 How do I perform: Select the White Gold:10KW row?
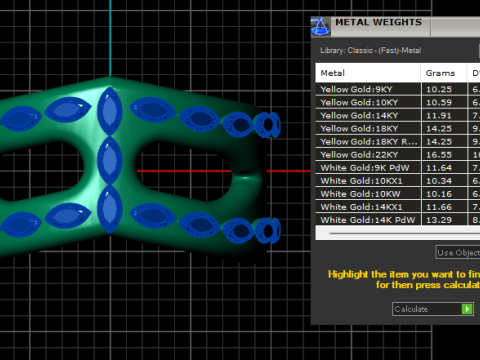398,194
